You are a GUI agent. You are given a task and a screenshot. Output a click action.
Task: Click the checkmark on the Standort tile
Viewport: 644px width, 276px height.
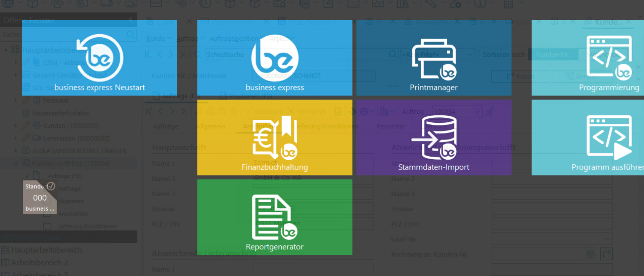(51, 186)
